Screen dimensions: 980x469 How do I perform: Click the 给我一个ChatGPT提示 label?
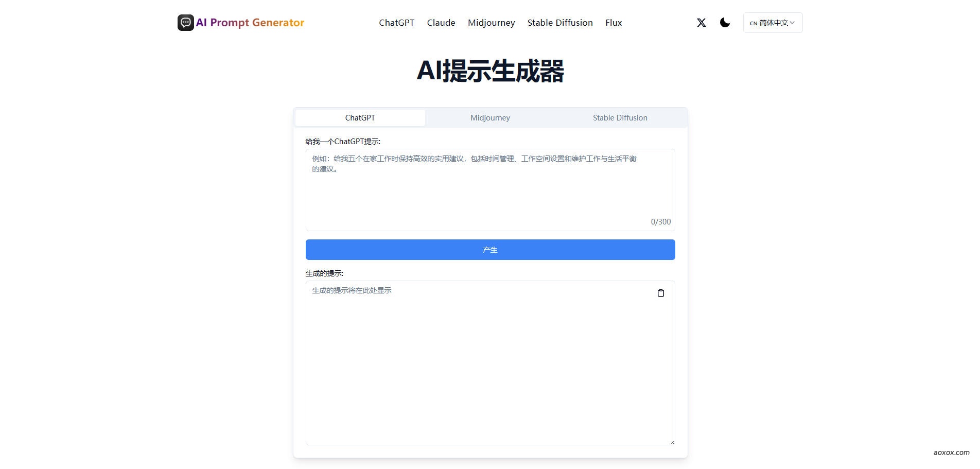[x=343, y=142]
